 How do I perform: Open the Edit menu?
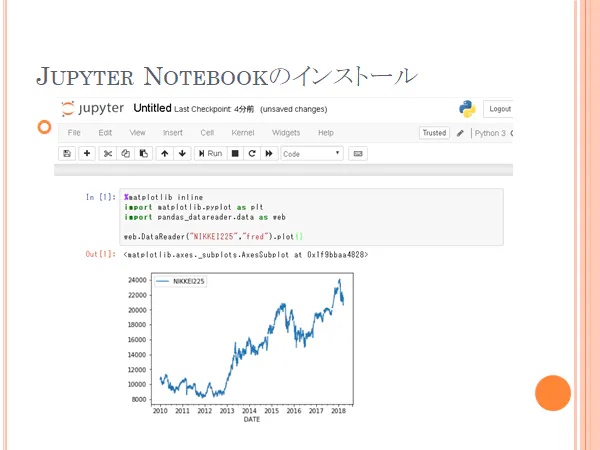tap(105, 133)
